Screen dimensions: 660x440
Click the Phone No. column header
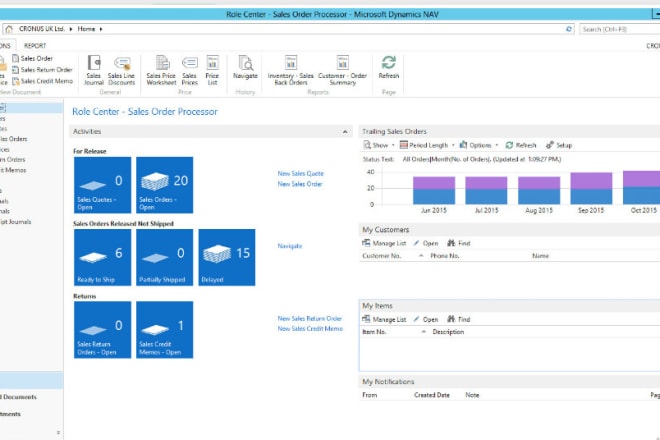pos(444,256)
